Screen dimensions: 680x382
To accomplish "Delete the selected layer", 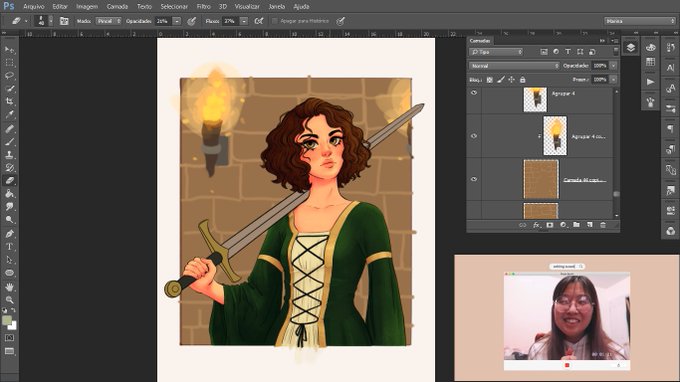I will (x=603, y=225).
